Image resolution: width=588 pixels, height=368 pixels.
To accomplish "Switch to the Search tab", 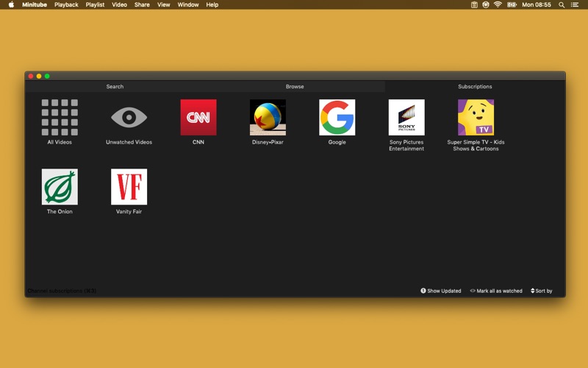I will [115, 86].
